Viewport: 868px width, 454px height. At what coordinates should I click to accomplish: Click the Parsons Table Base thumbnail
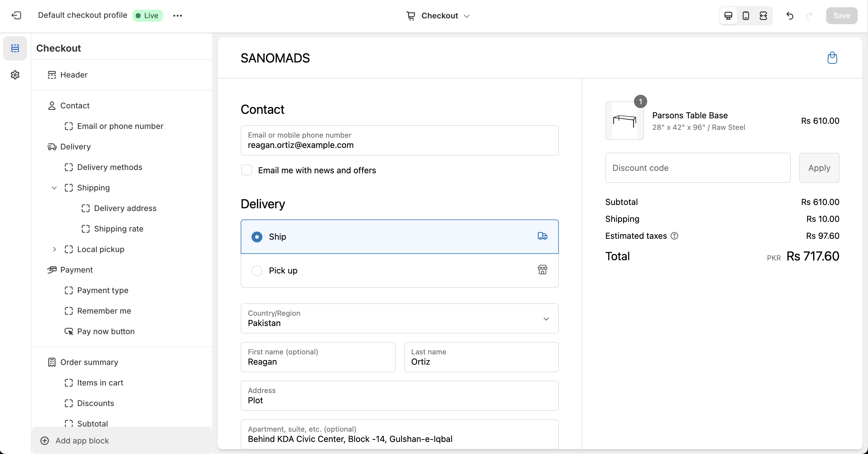click(x=624, y=120)
